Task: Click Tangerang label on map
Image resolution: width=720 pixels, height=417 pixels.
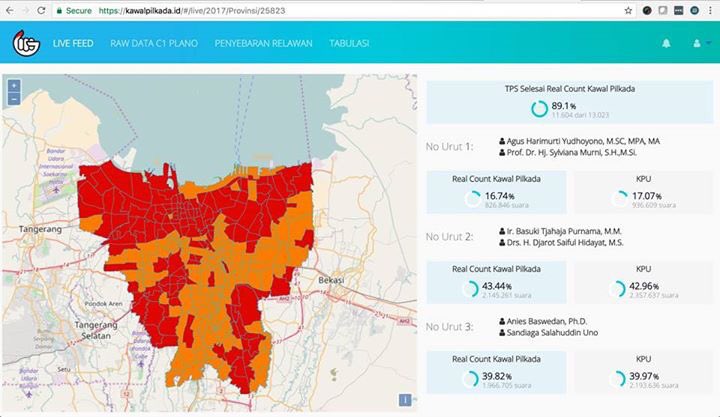Action: (x=40, y=229)
